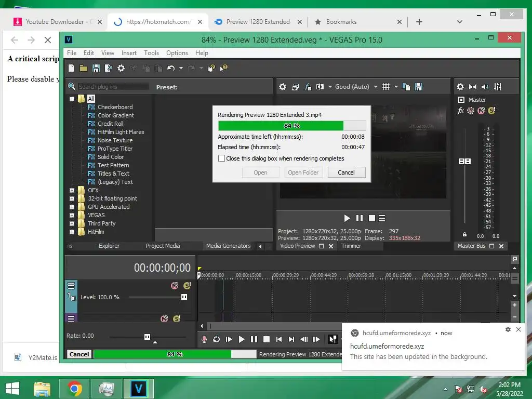Expand the VEGAS folder
This screenshot has width=532, height=399.
(72, 216)
